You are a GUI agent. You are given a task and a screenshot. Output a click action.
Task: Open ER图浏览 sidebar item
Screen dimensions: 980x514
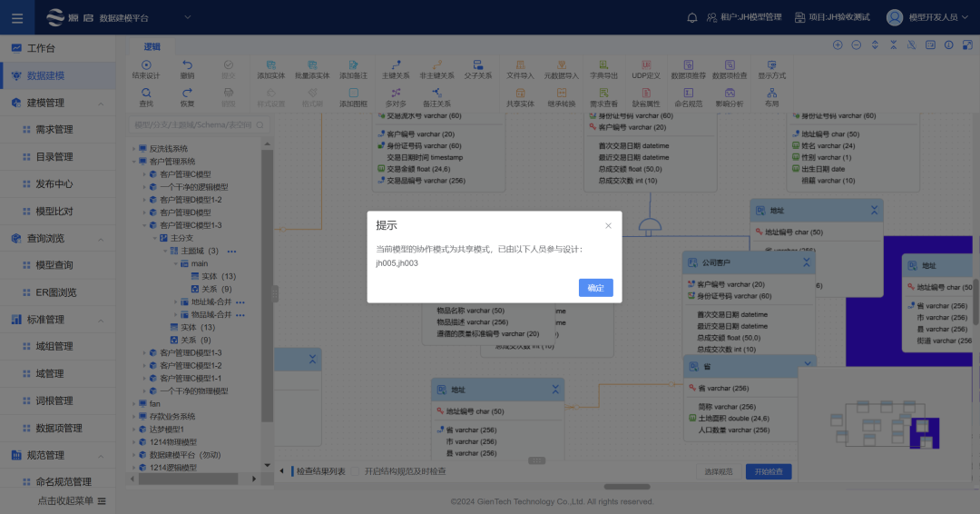[57, 292]
